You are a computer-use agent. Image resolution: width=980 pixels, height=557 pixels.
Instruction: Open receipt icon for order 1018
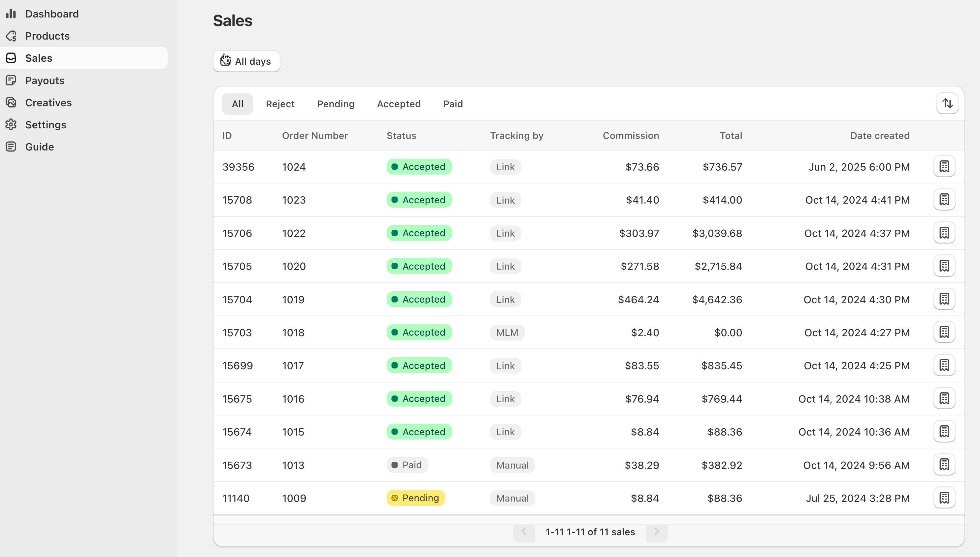944,332
